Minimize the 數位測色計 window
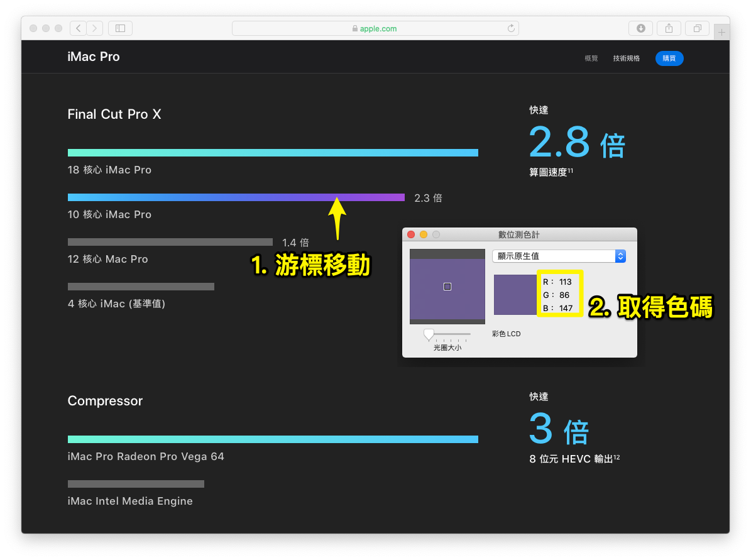This screenshot has height=560, width=751. coord(424,234)
